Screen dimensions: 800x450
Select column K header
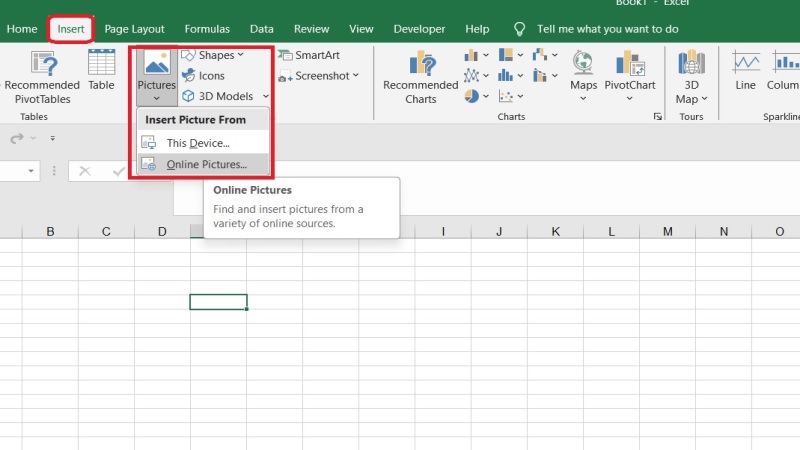pos(555,232)
